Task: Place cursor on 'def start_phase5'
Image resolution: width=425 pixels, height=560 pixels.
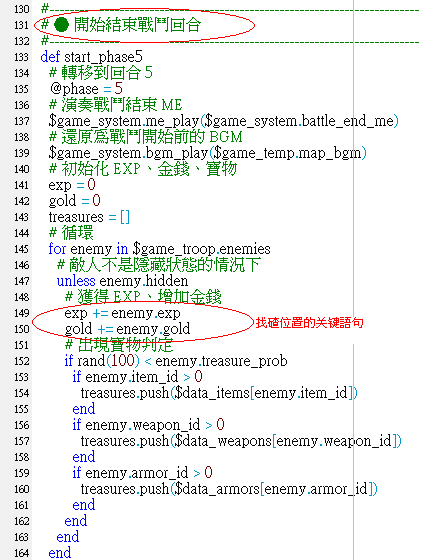Action: (x=91, y=57)
